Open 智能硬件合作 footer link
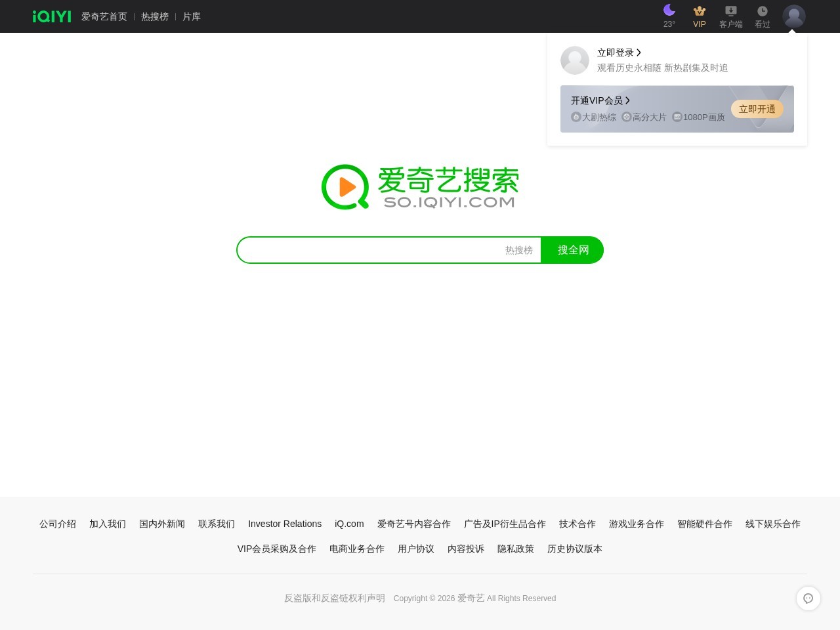 705,524
